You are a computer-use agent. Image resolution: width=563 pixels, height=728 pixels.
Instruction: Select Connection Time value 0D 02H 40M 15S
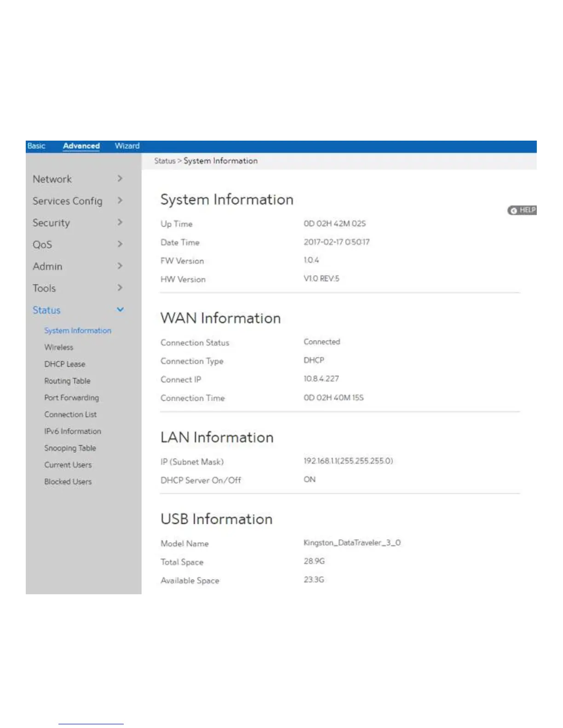click(333, 398)
